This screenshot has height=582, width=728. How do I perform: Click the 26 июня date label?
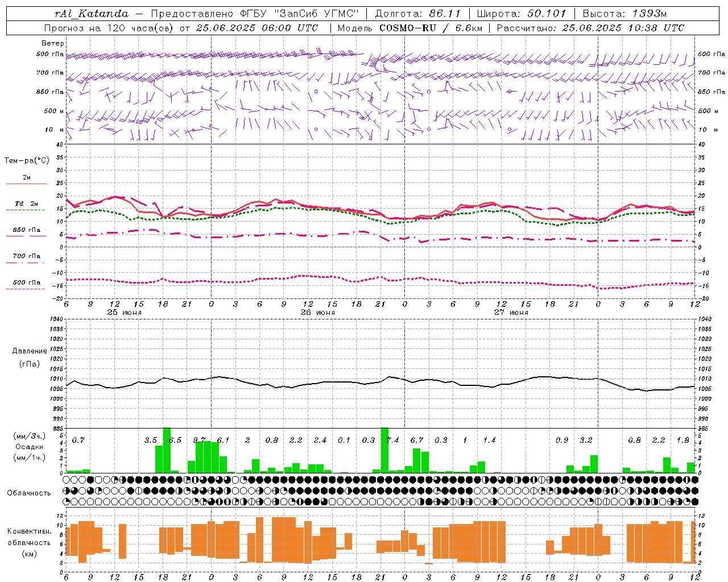tap(318, 313)
